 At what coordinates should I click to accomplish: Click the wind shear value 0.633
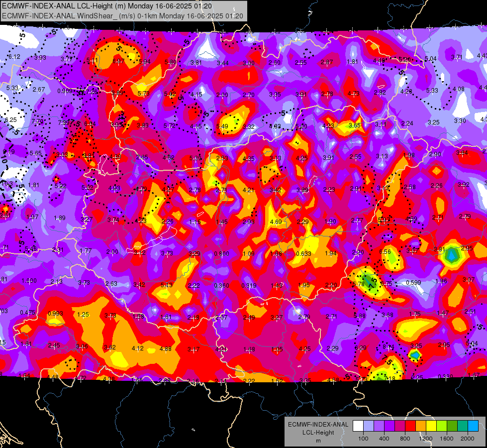pos(303,254)
